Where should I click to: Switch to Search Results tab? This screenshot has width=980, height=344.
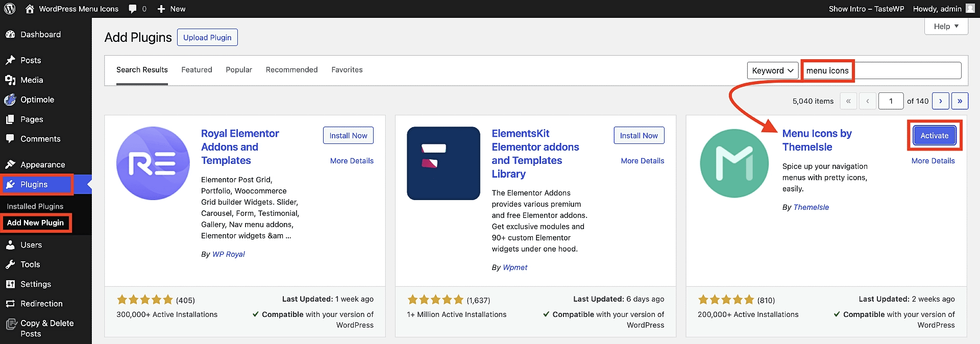tap(142, 70)
